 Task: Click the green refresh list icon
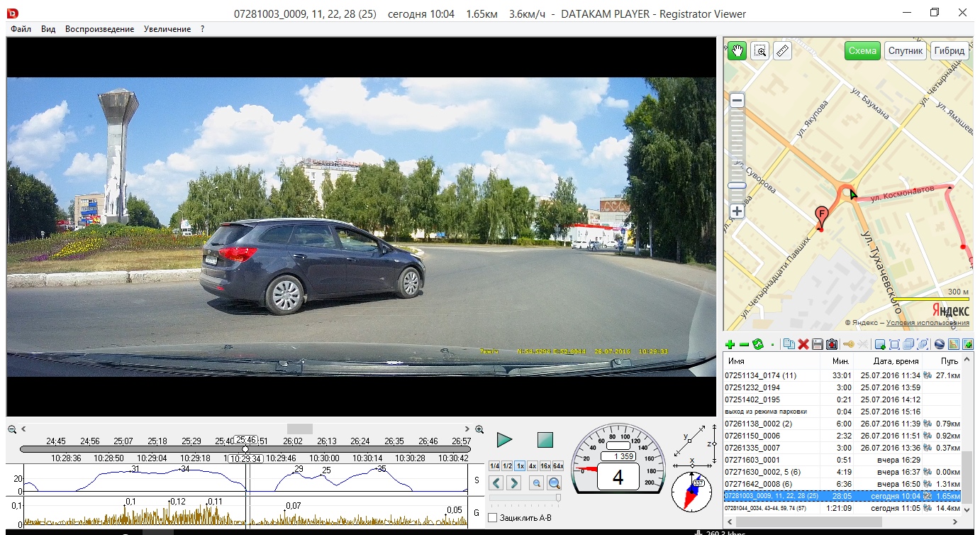tap(757, 344)
